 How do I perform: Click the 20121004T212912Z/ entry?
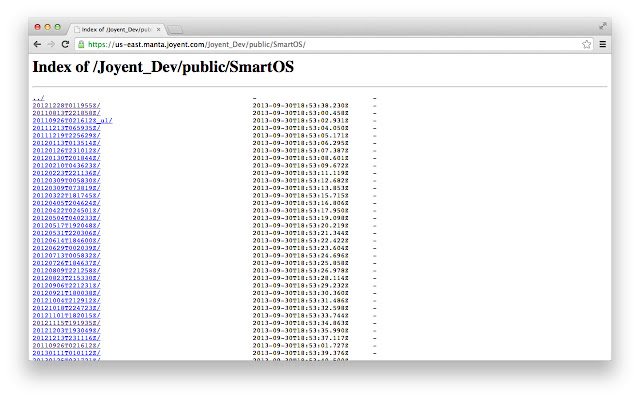pyautogui.click(x=67, y=300)
